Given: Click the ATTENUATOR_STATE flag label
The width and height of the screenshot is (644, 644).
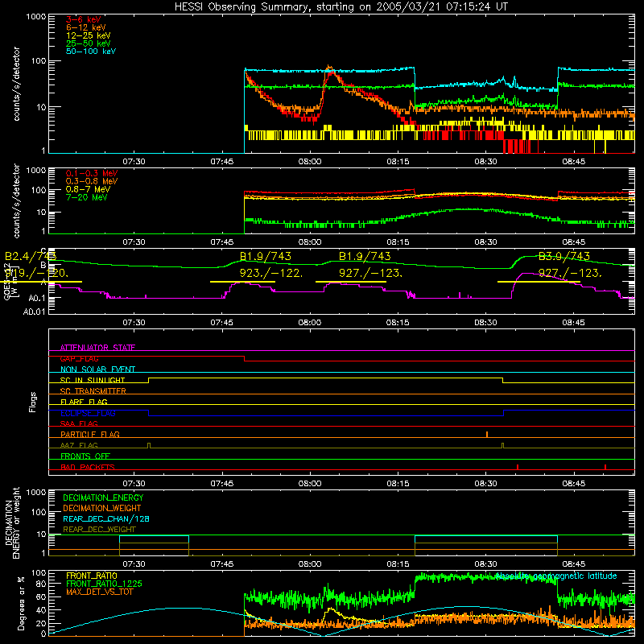Looking at the screenshot, I should (x=97, y=348).
